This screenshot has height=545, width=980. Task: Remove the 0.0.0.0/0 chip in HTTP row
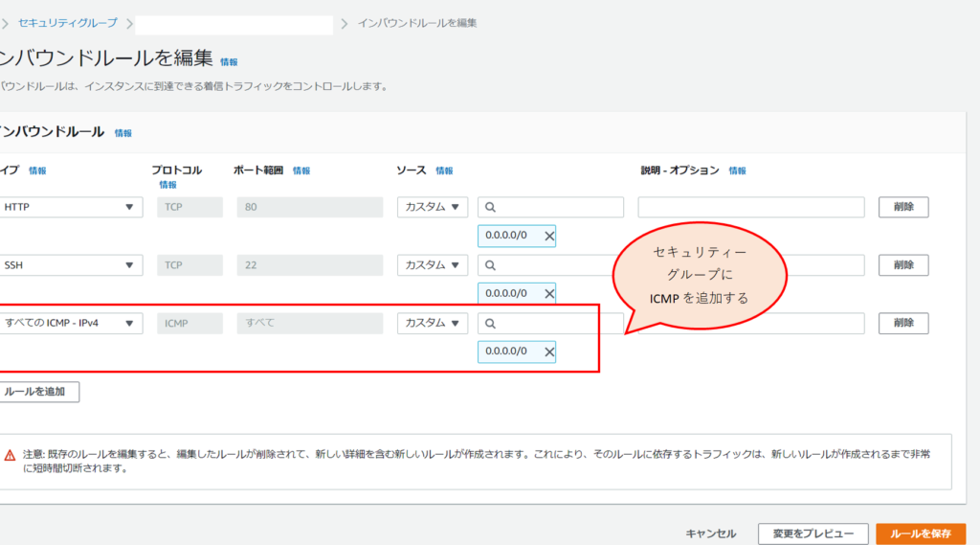point(549,236)
